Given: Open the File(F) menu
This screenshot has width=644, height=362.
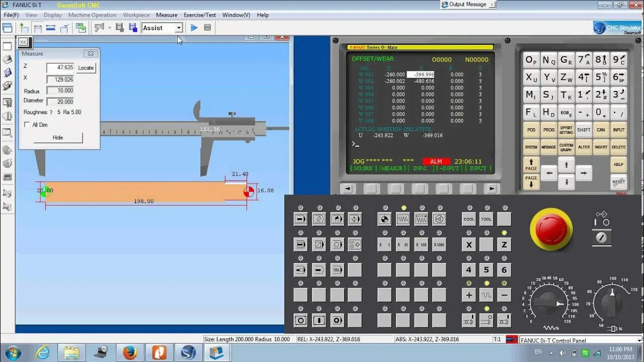Looking at the screenshot, I should [x=11, y=15].
